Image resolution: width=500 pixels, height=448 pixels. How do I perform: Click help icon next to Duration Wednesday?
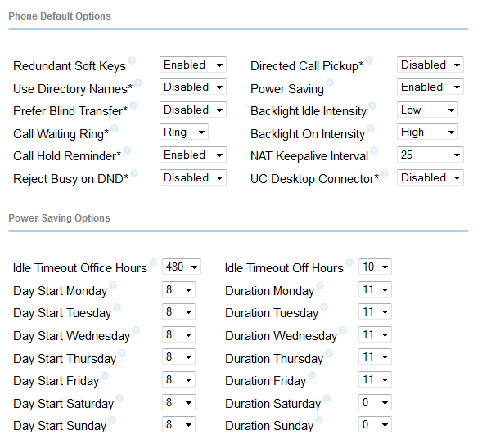[x=343, y=330]
